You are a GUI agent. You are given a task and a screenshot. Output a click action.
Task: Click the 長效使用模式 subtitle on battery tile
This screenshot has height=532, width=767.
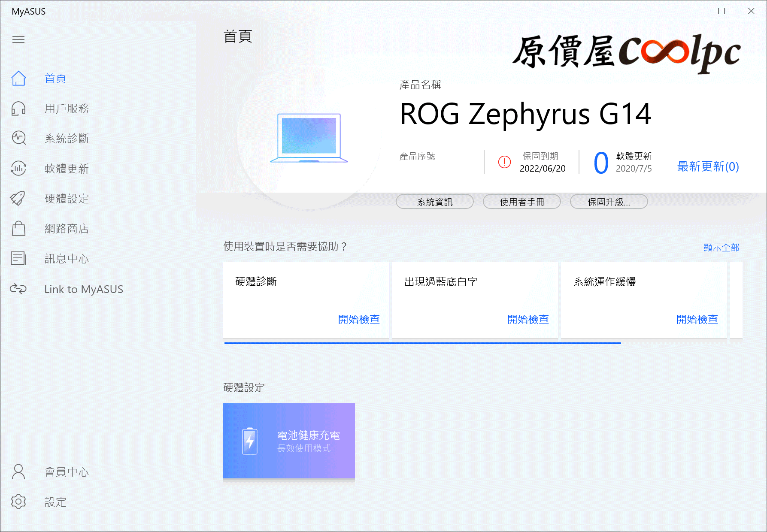[x=304, y=448]
